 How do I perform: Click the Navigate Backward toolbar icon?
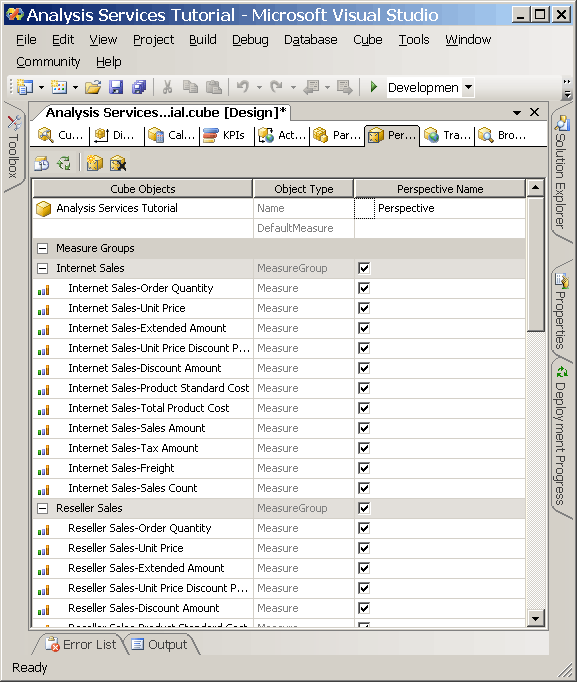(311, 87)
